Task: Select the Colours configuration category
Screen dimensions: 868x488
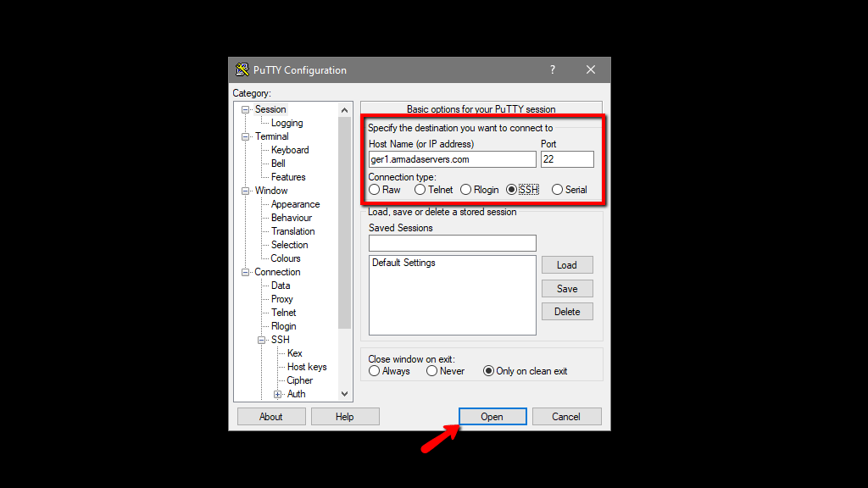Action: (x=284, y=258)
